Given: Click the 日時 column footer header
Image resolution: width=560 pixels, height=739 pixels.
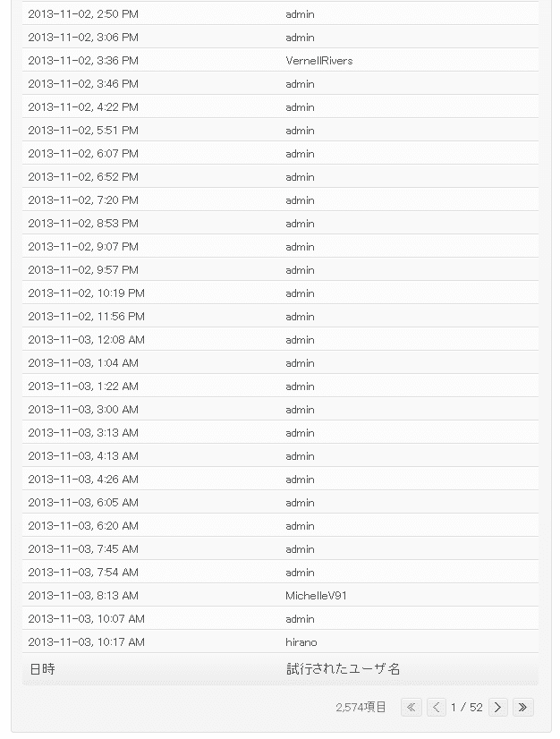Looking at the screenshot, I should click(42, 669).
